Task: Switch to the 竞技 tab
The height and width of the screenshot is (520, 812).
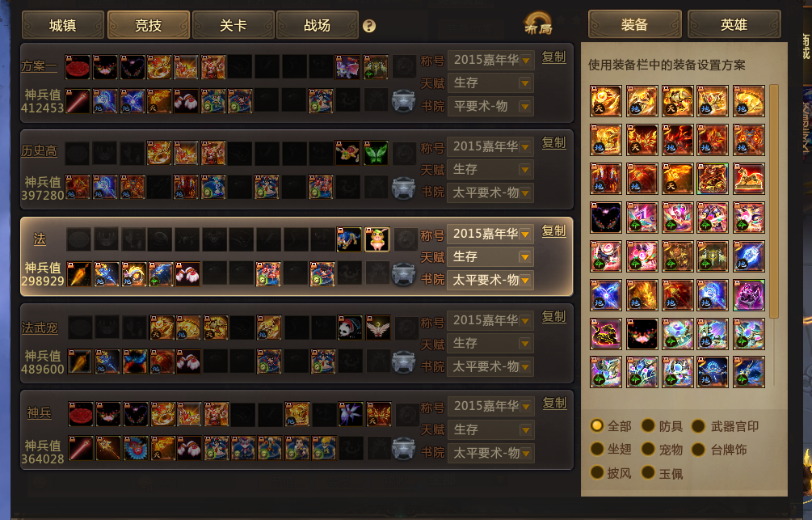Action: [148, 25]
